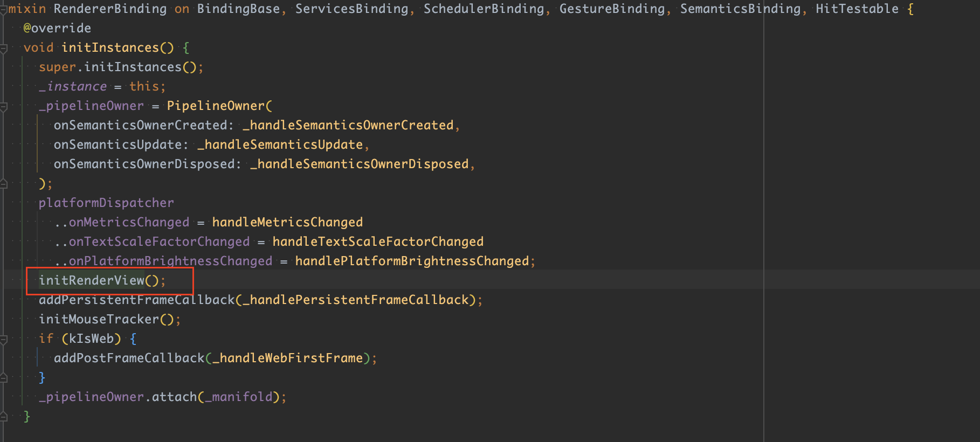Image resolution: width=980 pixels, height=442 pixels.
Task: Click _handleWebFirstFrame argument
Action: point(287,358)
